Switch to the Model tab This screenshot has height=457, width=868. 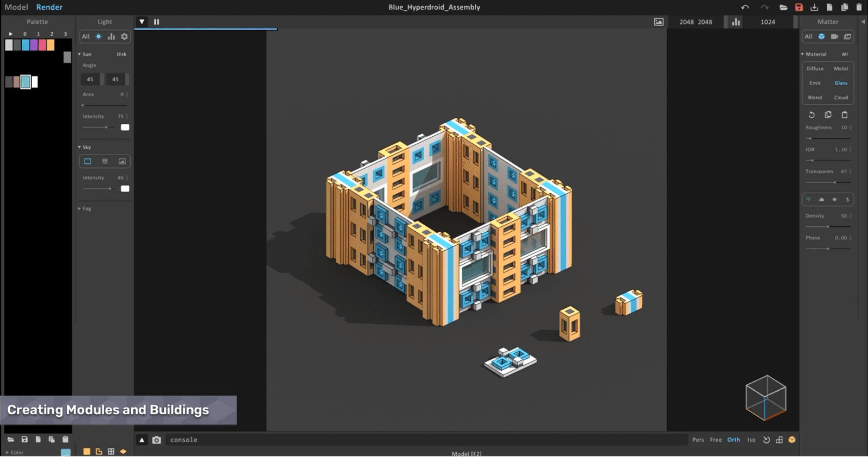pos(16,7)
